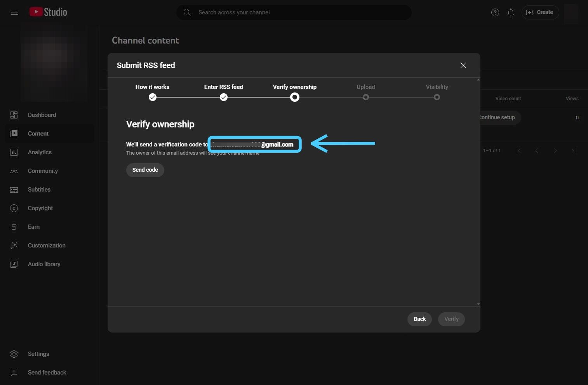This screenshot has height=385, width=588.
Task: Open the Subtitles menu item
Action: click(x=39, y=190)
